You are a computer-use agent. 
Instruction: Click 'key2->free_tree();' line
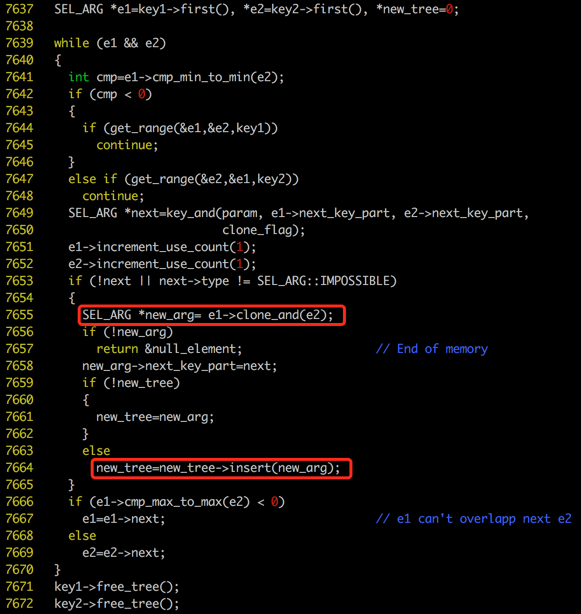tap(117, 603)
